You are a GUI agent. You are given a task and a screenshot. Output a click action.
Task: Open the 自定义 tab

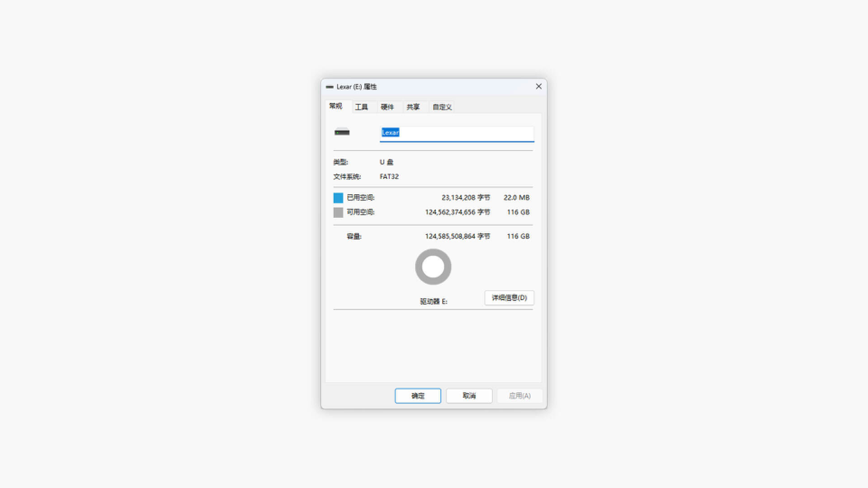coord(441,107)
